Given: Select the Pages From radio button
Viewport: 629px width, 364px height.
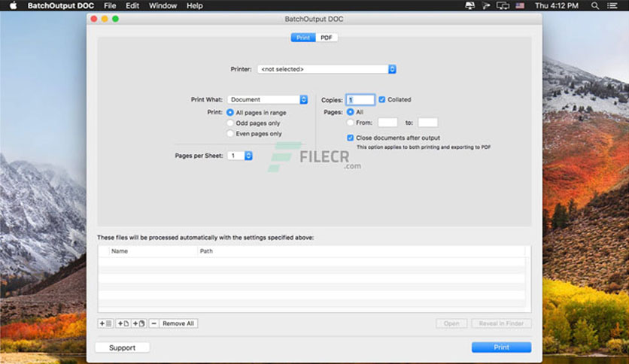Looking at the screenshot, I should coord(350,123).
